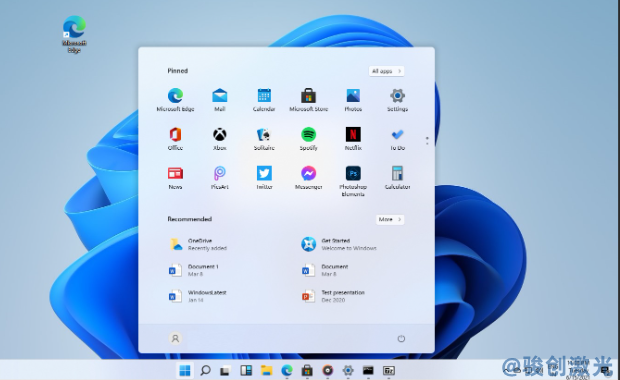This screenshot has width=620, height=380.
Task: Open Search from the taskbar
Action: pyautogui.click(x=205, y=371)
